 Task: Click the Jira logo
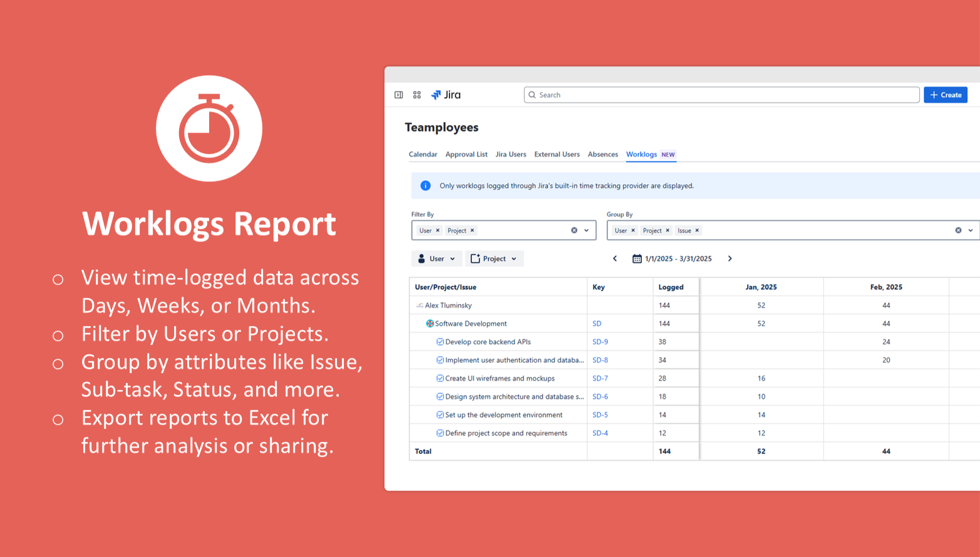pos(446,95)
